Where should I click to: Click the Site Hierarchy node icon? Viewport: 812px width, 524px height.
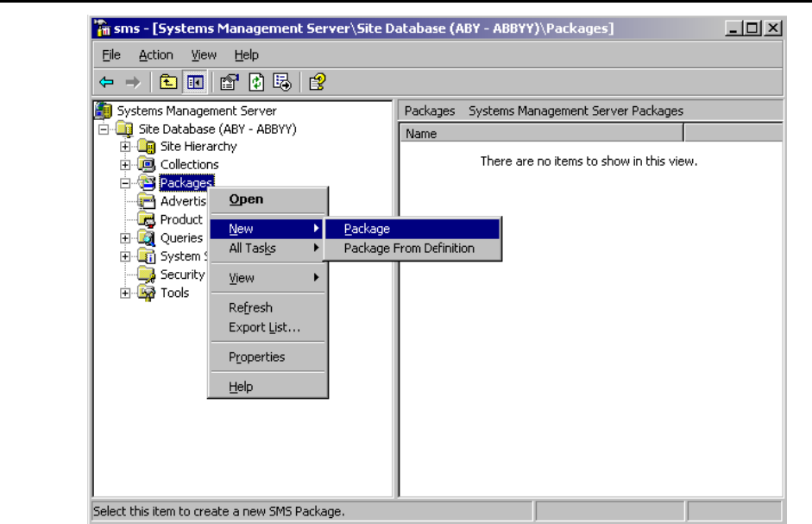[x=147, y=147]
